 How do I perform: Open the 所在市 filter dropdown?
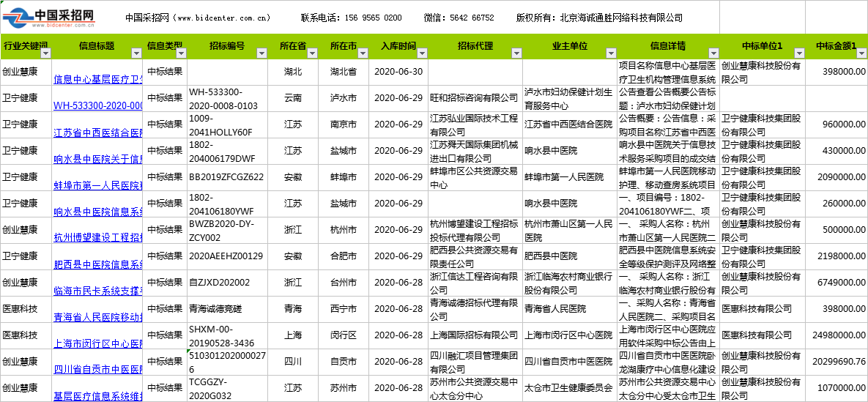pyautogui.click(x=363, y=53)
